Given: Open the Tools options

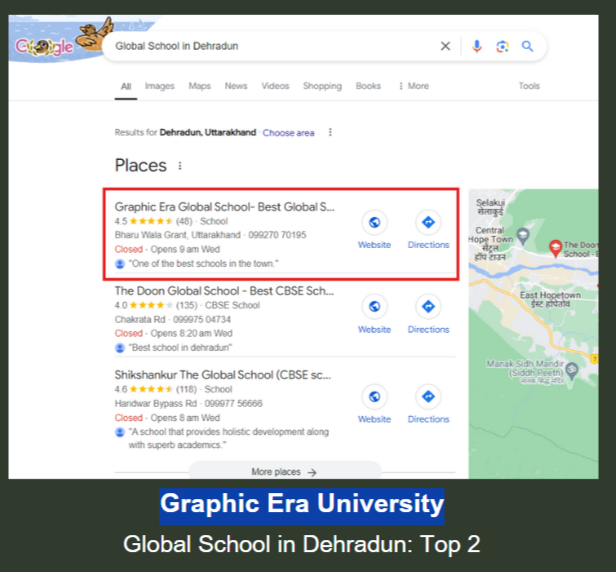Looking at the screenshot, I should coord(529,86).
